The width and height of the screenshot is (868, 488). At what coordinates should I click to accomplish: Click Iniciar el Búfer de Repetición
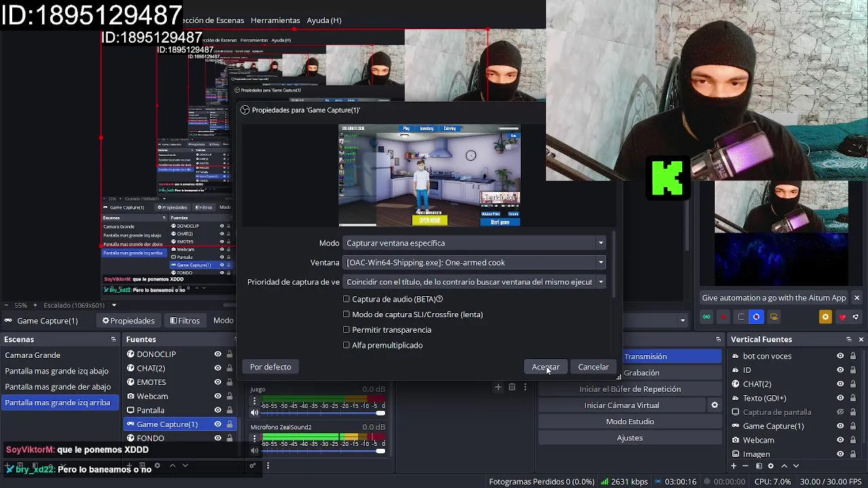[x=630, y=389]
